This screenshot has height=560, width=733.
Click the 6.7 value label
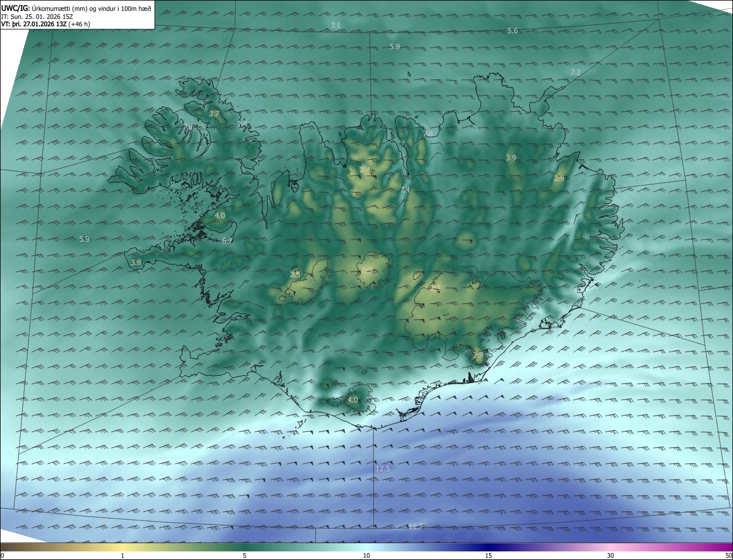pyautogui.click(x=227, y=241)
